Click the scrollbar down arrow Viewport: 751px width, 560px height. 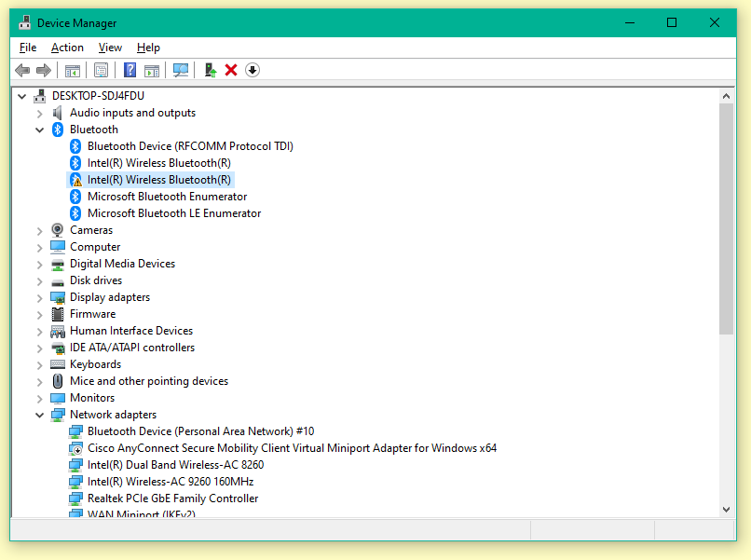coord(726,510)
